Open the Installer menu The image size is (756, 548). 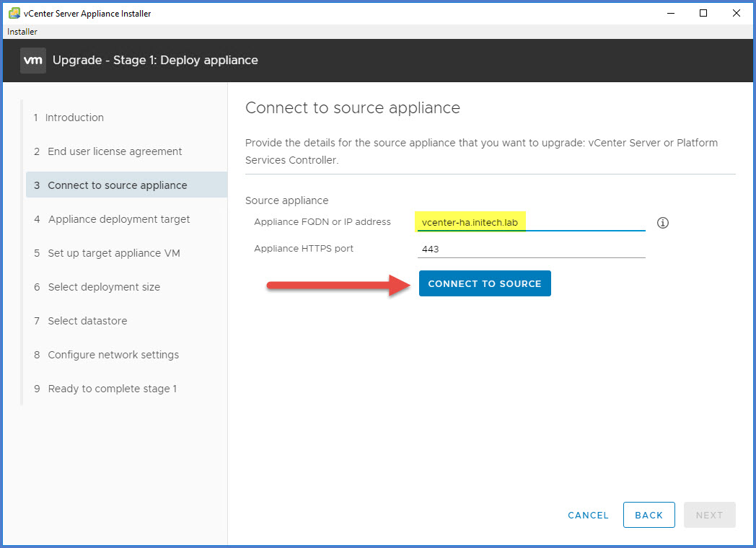22,32
